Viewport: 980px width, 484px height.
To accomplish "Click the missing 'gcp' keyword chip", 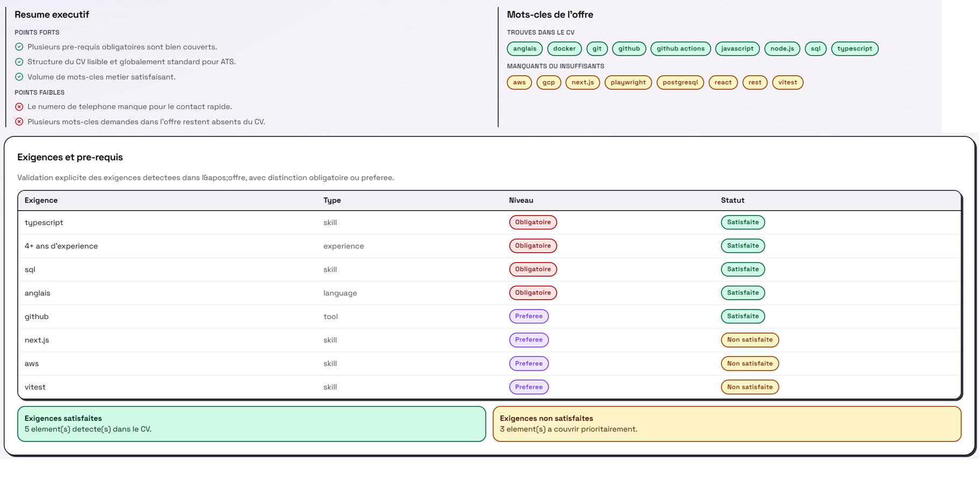I will pos(548,83).
